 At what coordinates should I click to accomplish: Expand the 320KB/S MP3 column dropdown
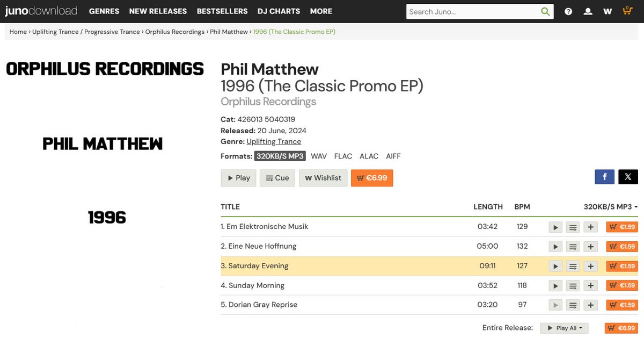point(611,207)
